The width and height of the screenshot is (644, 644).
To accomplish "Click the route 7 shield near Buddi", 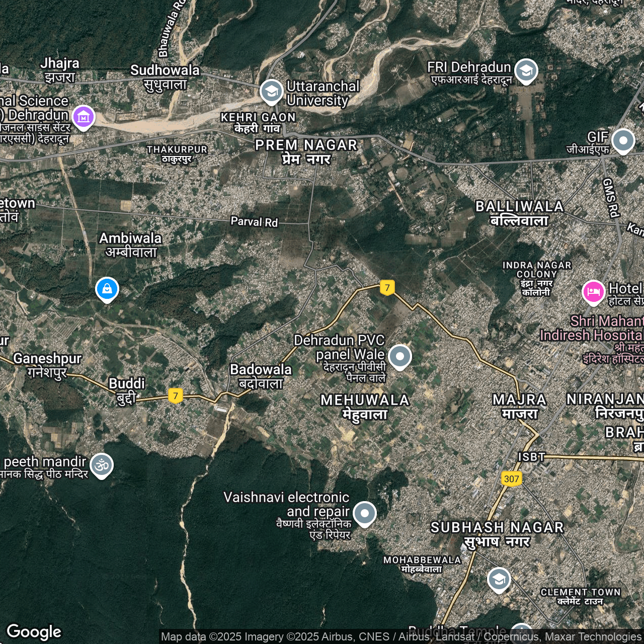I will click(175, 395).
